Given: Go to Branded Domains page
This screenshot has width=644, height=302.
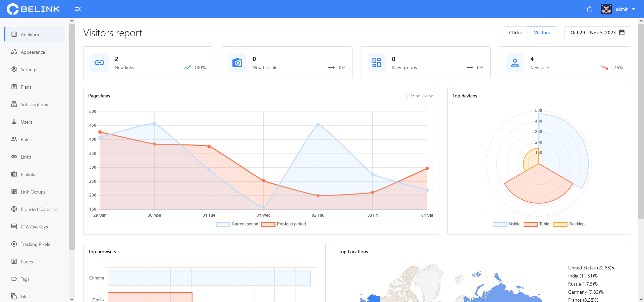Looking at the screenshot, I should click(x=39, y=209).
